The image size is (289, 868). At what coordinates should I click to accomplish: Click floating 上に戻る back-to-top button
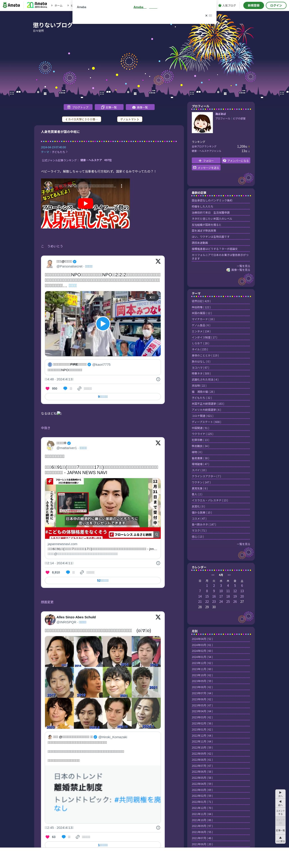point(280,839)
